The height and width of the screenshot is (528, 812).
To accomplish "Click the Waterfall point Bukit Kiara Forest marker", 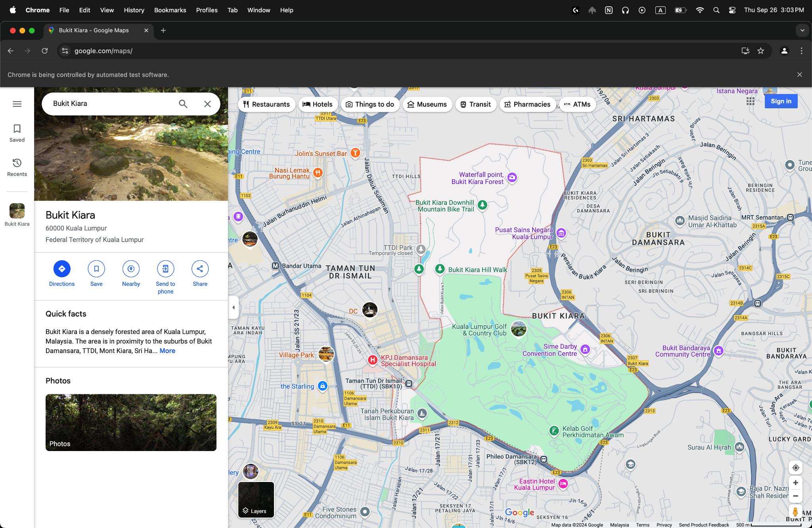I will 512,177.
